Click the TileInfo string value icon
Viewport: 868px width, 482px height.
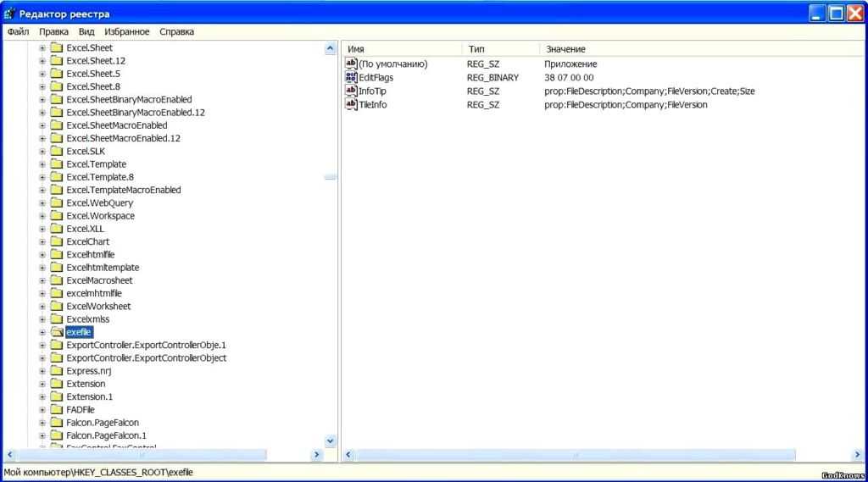pos(352,104)
